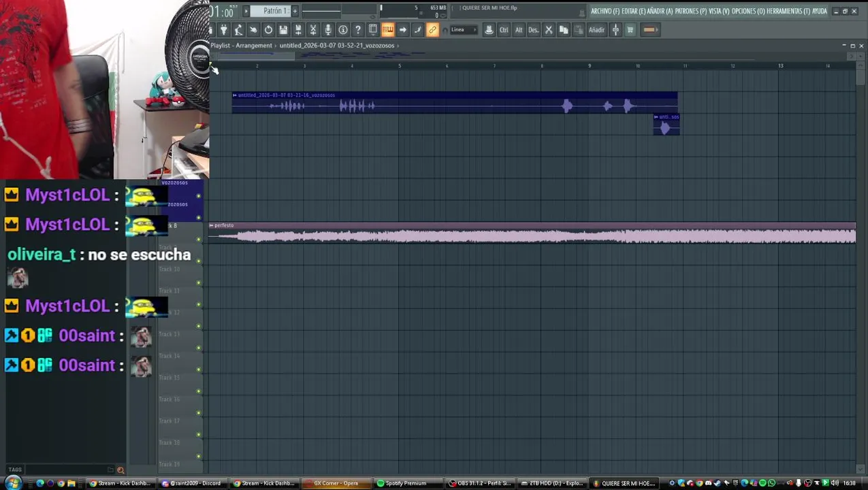Image resolution: width=868 pixels, height=490 pixels.
Task: Click the metronome-style icon next to the plug
Action: [x=238, y=30]
